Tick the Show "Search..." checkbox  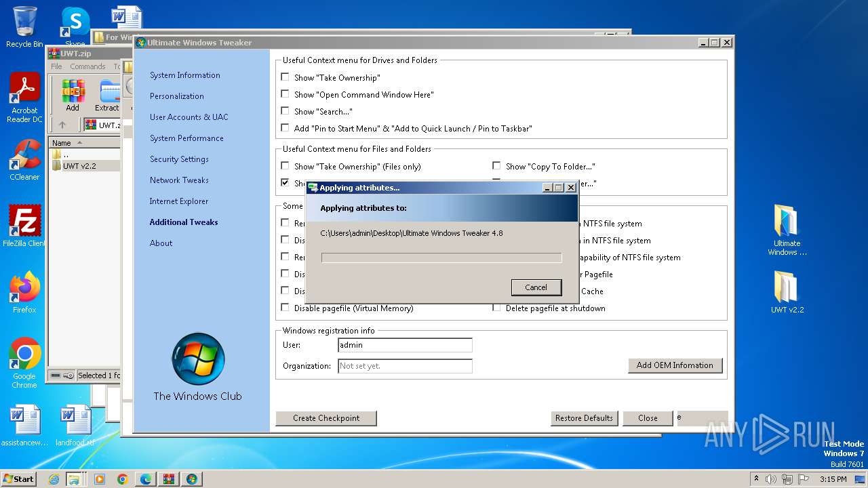285,111
